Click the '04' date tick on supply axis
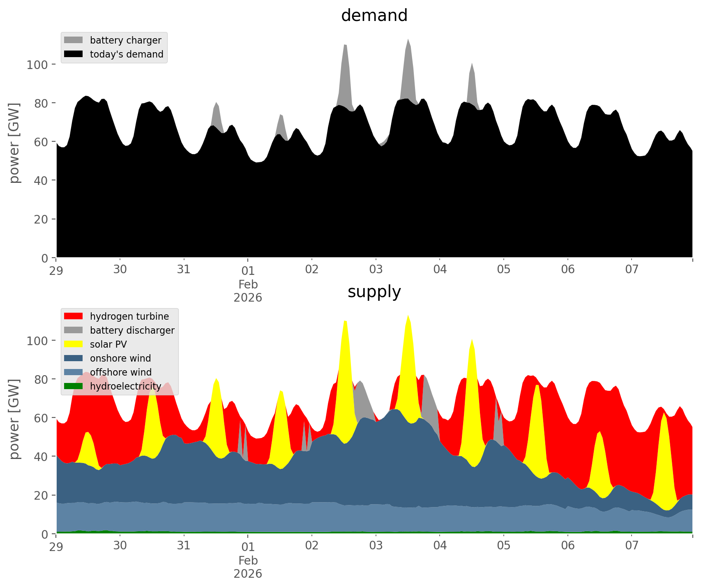This screenshot has width=701, height=588. click(x=440, y=546)
